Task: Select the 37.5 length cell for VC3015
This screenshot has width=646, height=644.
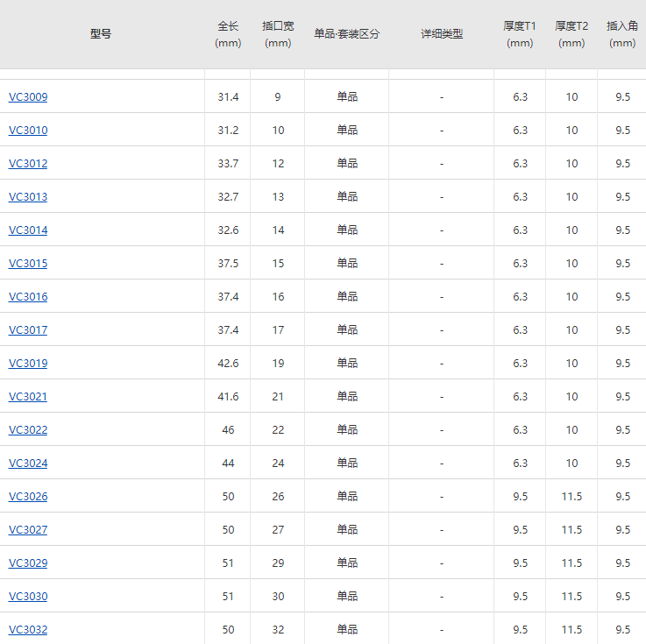Action: [228, 264]
